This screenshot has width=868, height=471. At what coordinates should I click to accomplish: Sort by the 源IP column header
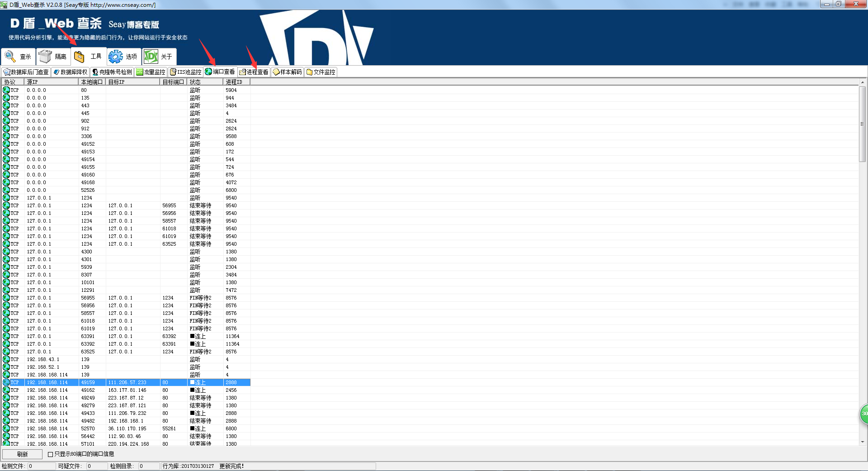52,82
